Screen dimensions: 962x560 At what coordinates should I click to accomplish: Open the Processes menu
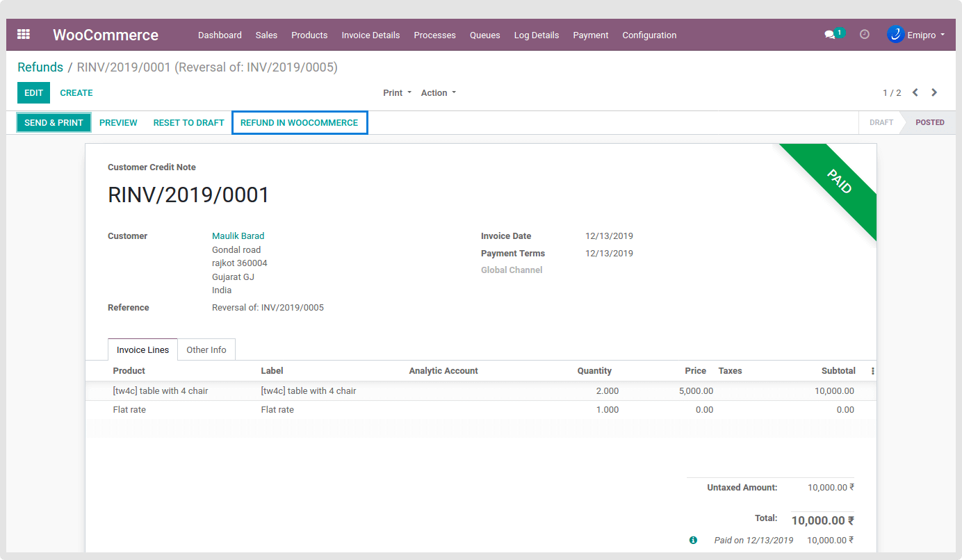[x=435, y=35]
